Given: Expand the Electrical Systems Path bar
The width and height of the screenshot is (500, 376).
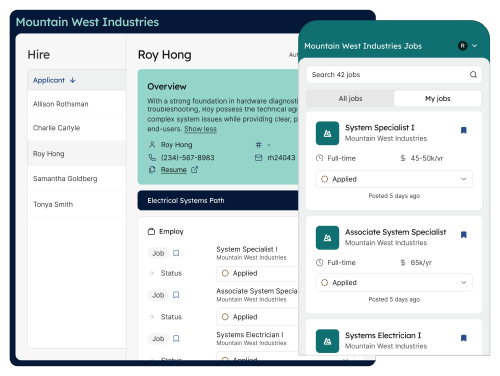Looking at the screenshot, I should click(x=218, y=201).
